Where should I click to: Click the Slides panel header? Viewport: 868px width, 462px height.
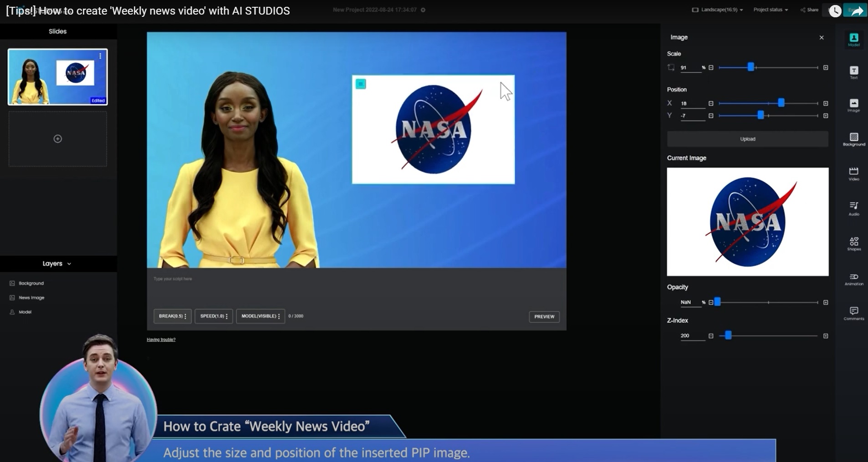point(58,31)
